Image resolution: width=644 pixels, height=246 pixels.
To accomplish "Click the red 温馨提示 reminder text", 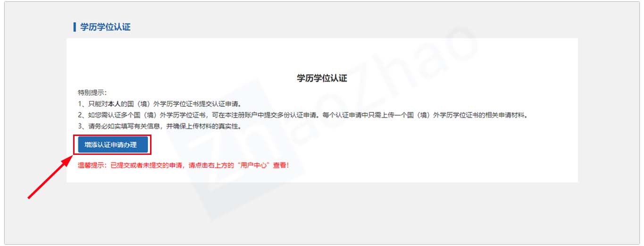I will tap(183, 166).
